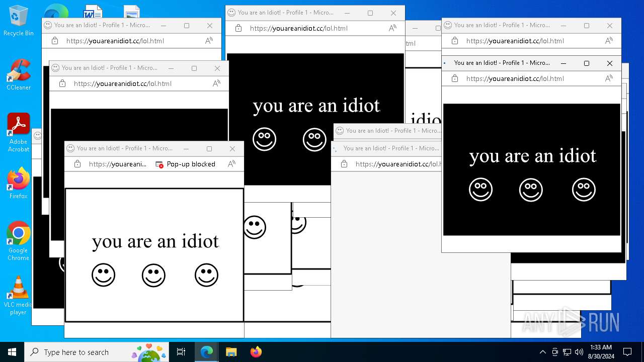Open Task View on the taskbar
The height and width of the screenshot is (362, 644).
181,352
